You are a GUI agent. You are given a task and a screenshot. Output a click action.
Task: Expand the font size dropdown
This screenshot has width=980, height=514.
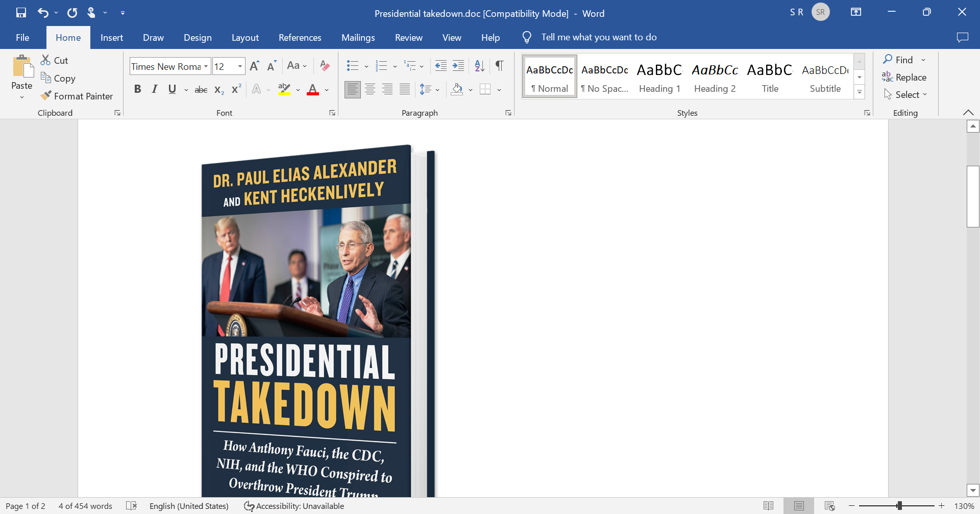[x=240, y=66]
